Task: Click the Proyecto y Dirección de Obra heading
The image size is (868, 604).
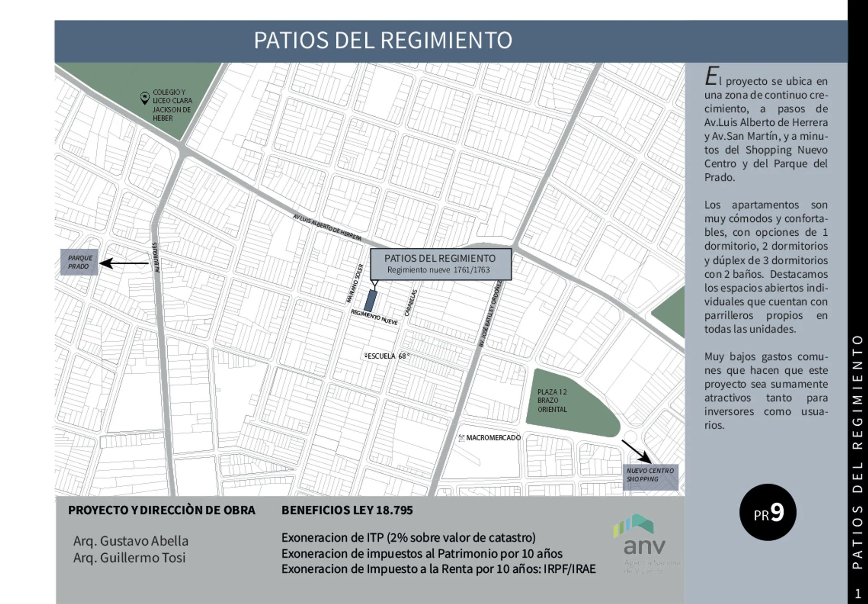Action: [x=161, y=510]
